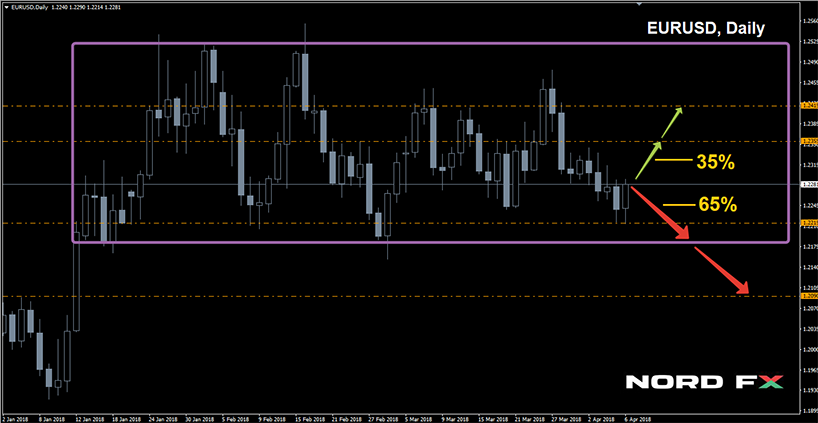Click the yellow line beside 35%
Viewport: 818px width, 423px height.
[677, 160]
